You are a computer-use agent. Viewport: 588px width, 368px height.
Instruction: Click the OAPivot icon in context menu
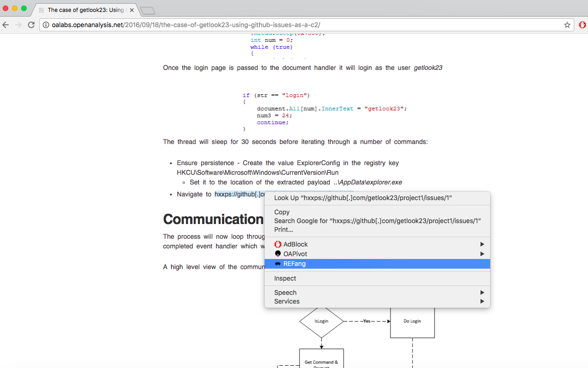point(277,254)
